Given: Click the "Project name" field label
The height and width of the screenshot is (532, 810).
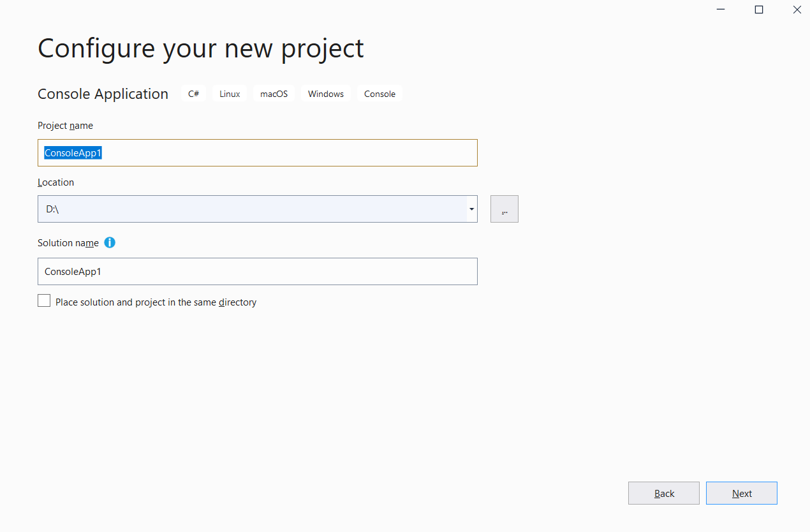Looking at the screenshot, I should tap(65, 126).
